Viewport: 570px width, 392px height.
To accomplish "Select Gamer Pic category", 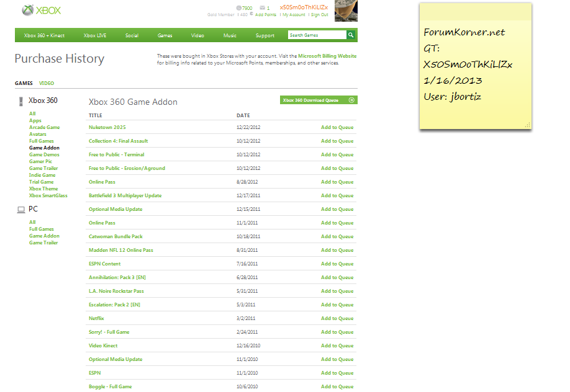I will (41, 161).
